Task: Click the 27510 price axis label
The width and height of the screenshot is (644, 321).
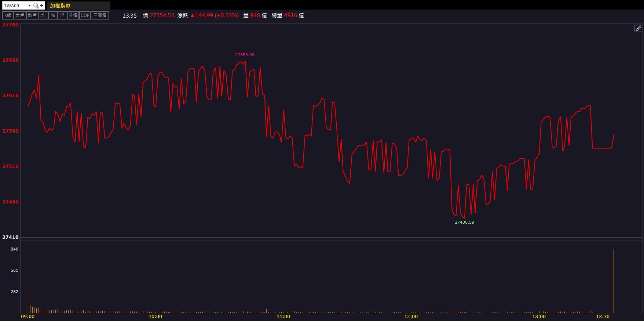Action: click(10, 166)
